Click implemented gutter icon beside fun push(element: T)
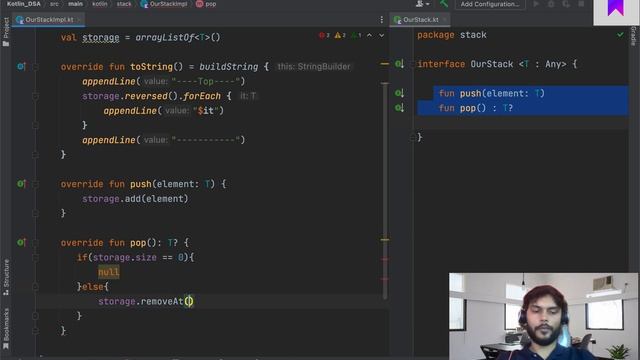640x360 pixels. (x=399, y=93)
